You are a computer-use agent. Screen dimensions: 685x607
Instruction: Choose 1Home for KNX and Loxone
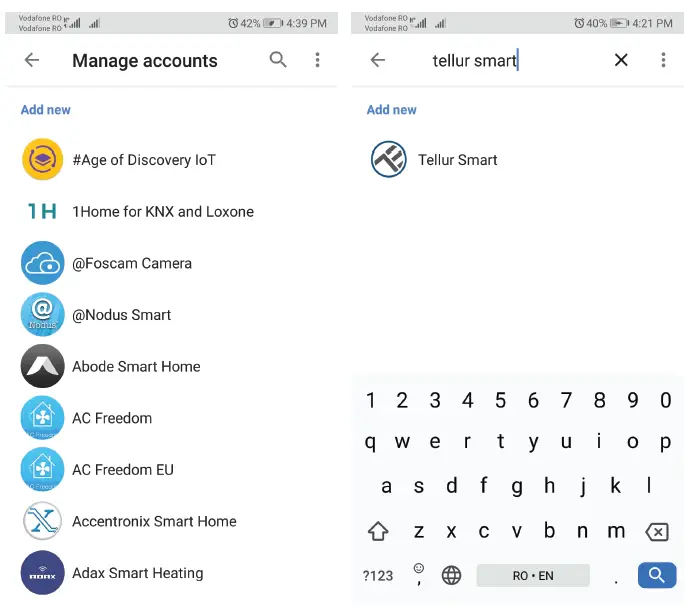[163, 212]
